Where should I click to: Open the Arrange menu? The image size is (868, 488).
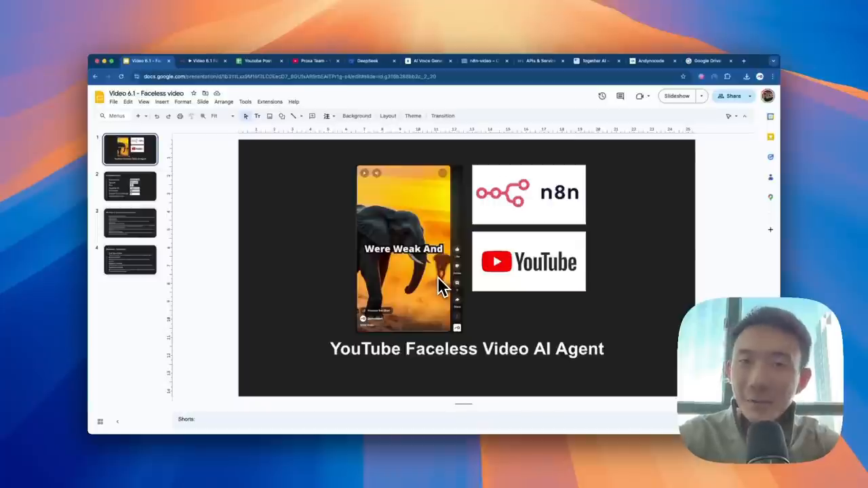click(x=224, y=102)
